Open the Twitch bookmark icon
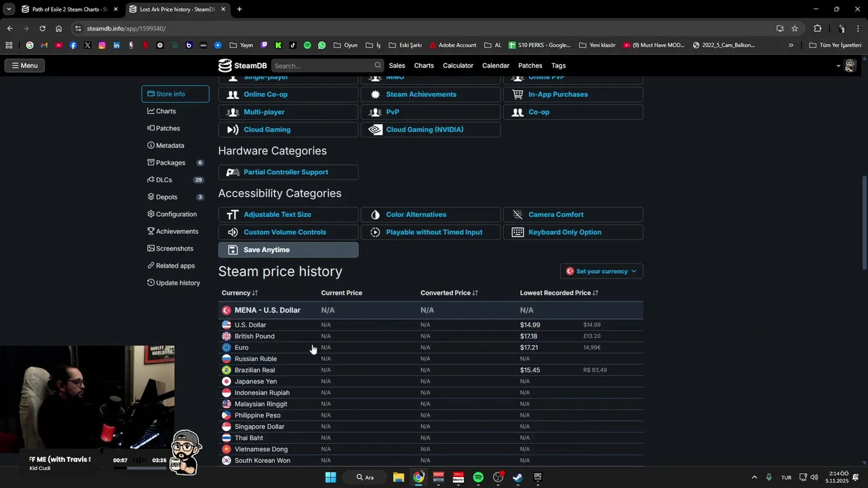Screen dimensions: 868x488 pos(264,45)
